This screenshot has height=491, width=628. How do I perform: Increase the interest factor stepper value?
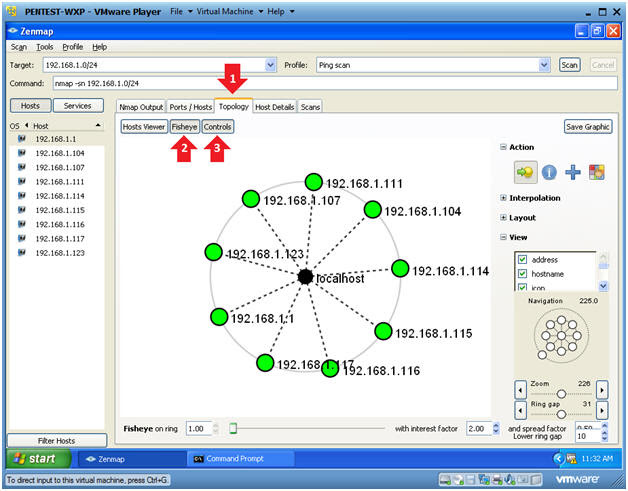tap(496, 425)
